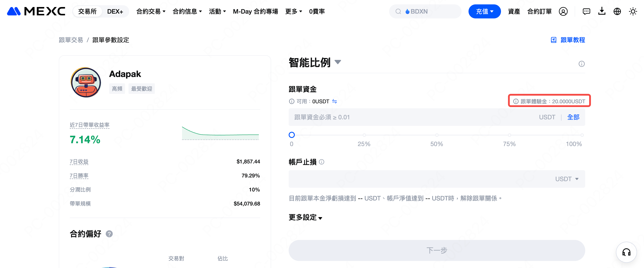Switch to 交易所 tab
This screenshot has height=268, width=644.
(87, 11)
